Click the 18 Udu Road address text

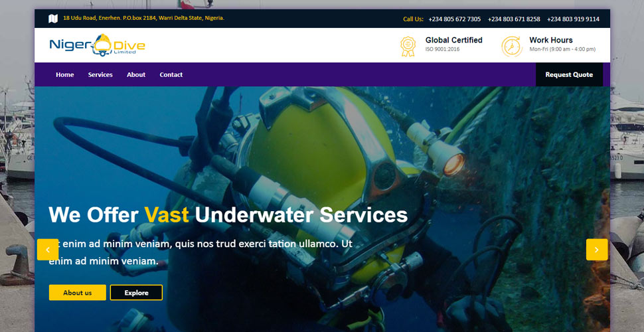144,18
